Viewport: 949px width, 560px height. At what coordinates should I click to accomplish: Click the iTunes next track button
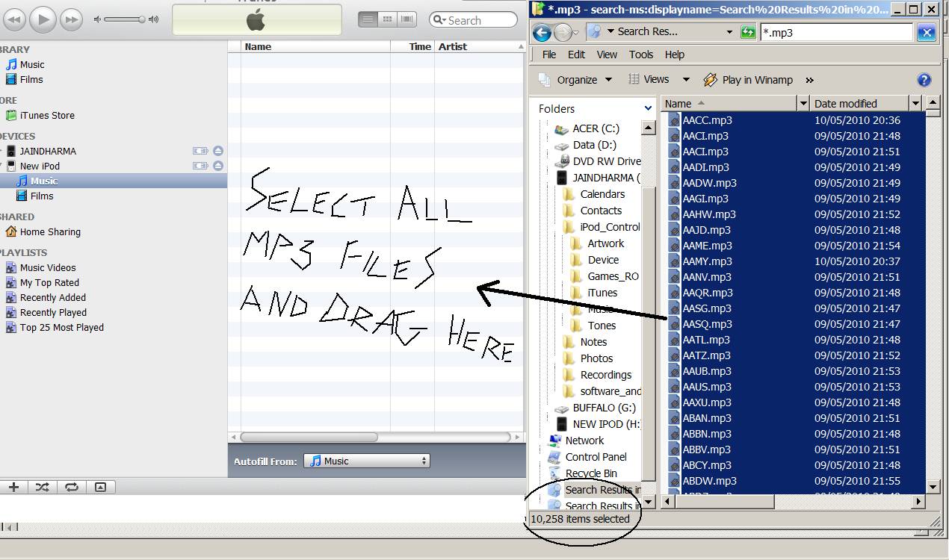pyautogui.click(x=71, y=19)
